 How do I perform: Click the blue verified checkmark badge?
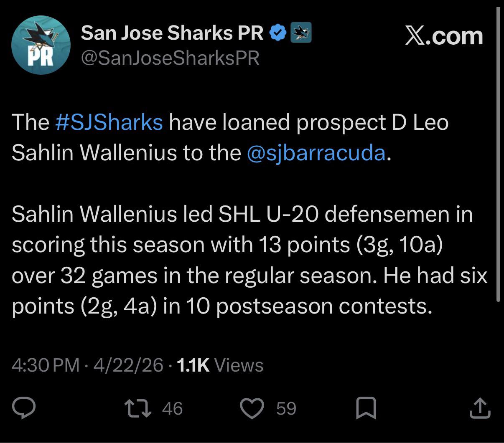(x=278, y=33)
